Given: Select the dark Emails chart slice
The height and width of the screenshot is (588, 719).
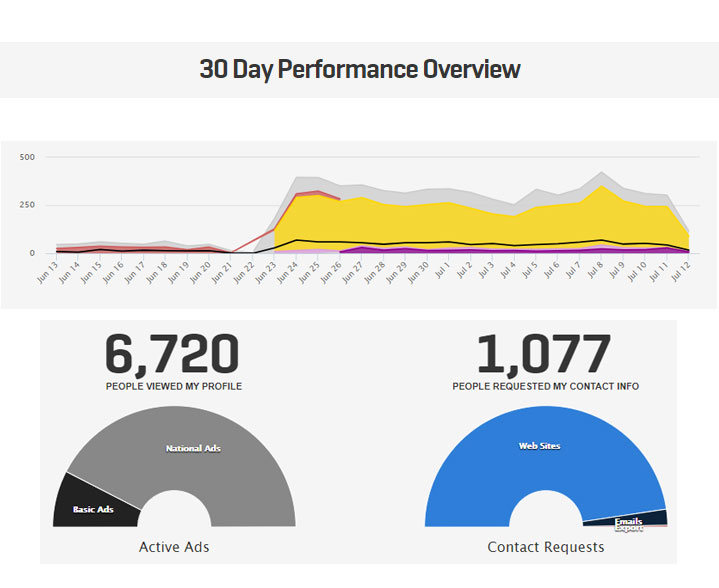Looking at the screenshot, I should 627,519.
